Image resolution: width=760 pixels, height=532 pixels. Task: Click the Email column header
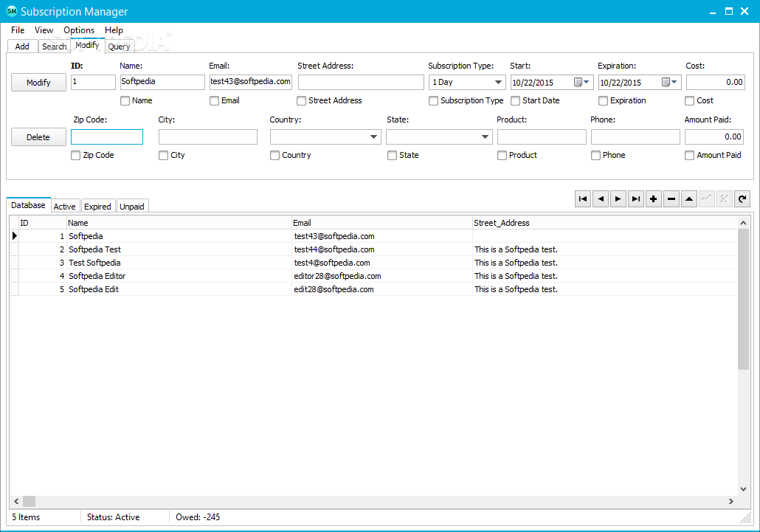(x=382, y=223)
